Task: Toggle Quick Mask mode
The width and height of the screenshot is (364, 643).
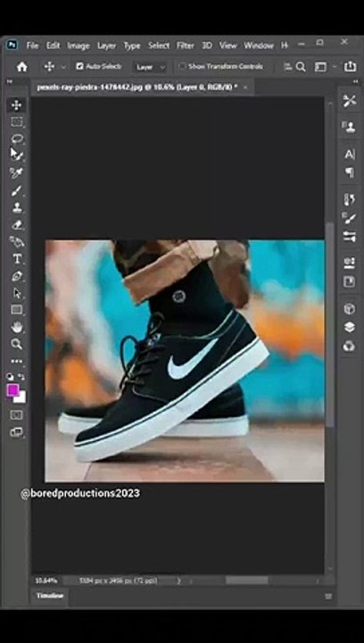Action: 16,415
